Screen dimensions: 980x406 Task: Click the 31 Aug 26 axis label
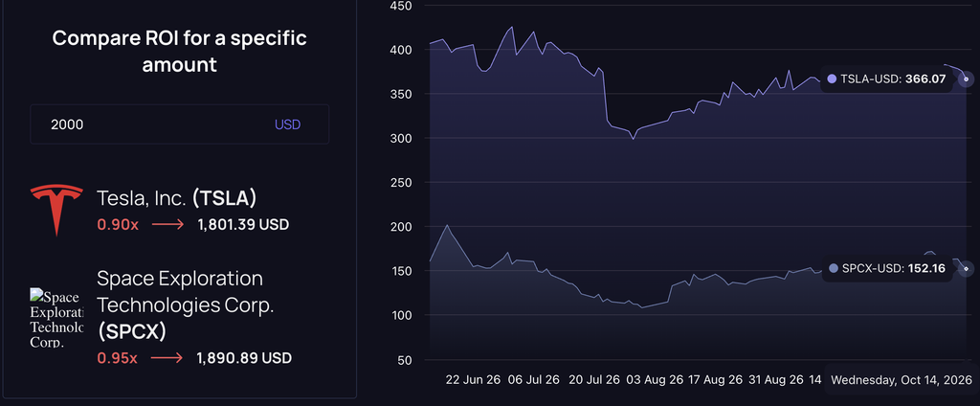pyautogui.click(x=775, y=380)
